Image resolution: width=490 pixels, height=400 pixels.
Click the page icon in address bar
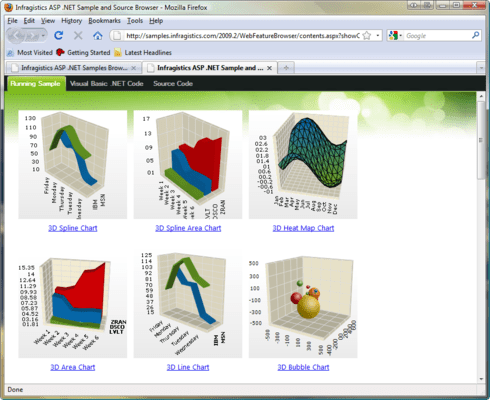[x=117, y=36]
